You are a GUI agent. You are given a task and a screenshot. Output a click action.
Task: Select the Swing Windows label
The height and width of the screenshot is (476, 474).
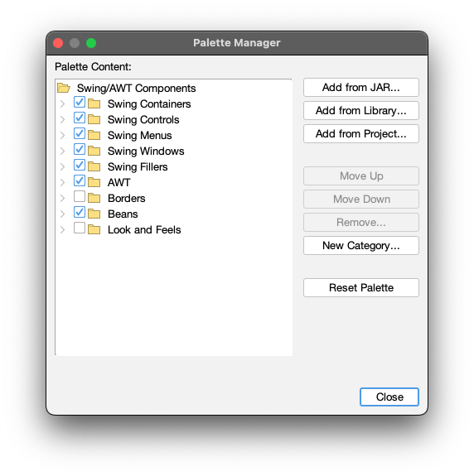pos(146,151)
